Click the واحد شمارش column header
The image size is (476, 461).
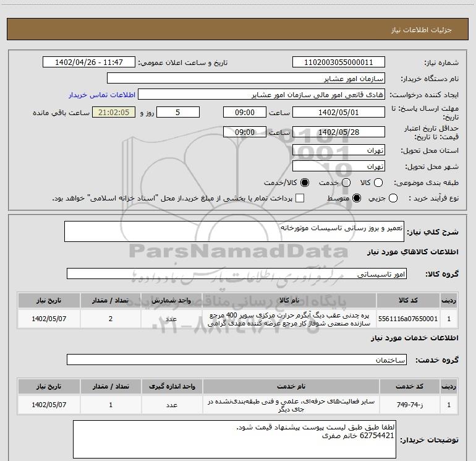coord(171,300)
